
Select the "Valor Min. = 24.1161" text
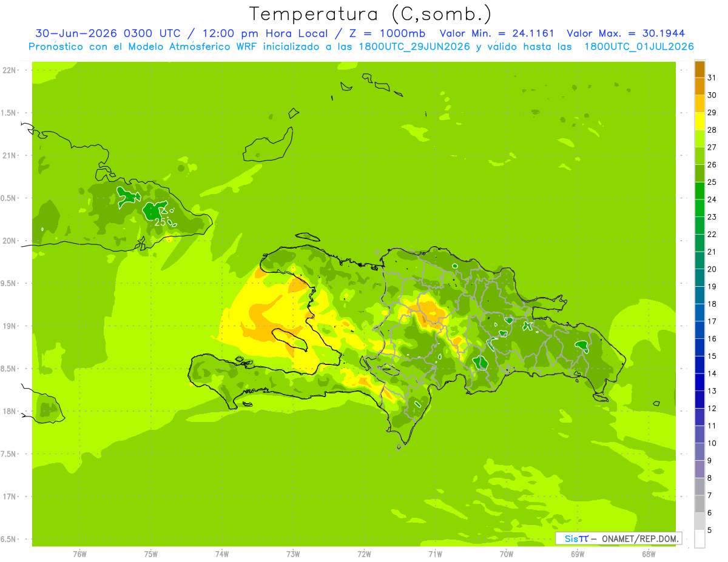496,33
